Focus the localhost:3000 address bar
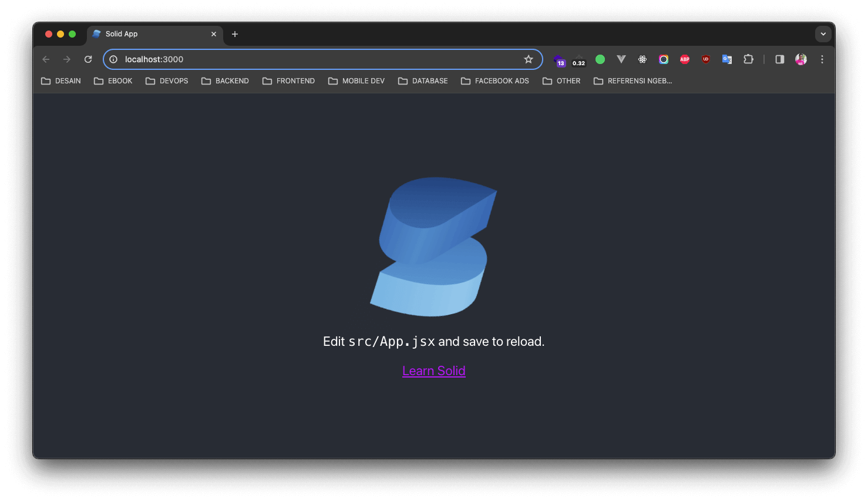 [x=323, y=59]
